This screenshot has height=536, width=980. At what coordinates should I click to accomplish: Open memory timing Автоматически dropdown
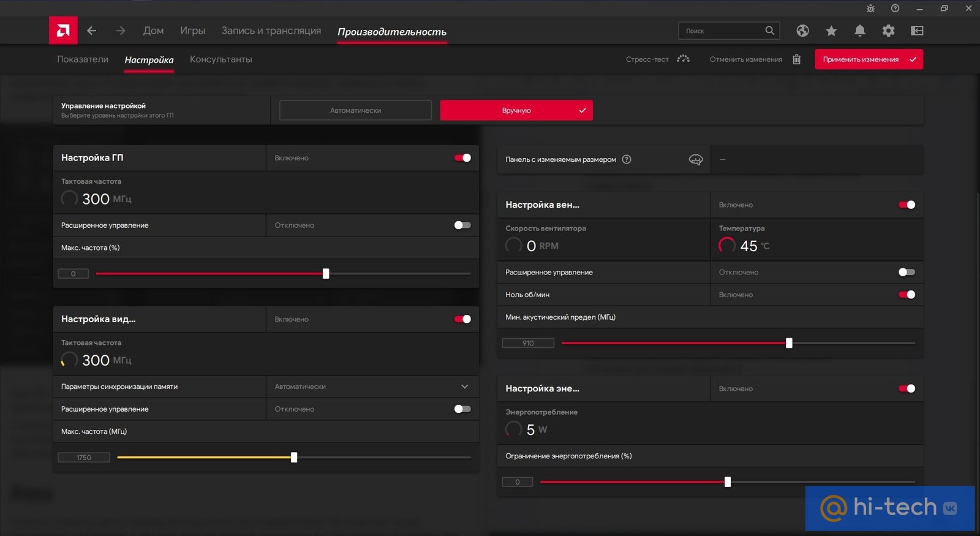coord(372,387)
